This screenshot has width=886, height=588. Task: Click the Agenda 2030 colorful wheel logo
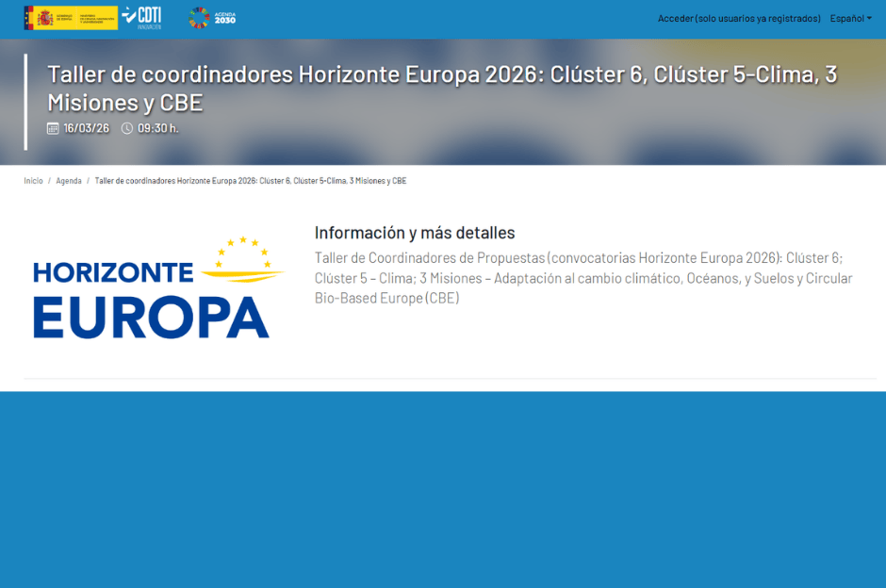coord(199,18)
